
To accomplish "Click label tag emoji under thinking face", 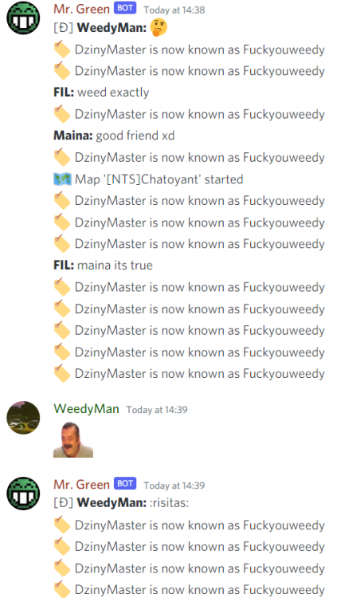I will click(62, 49).
